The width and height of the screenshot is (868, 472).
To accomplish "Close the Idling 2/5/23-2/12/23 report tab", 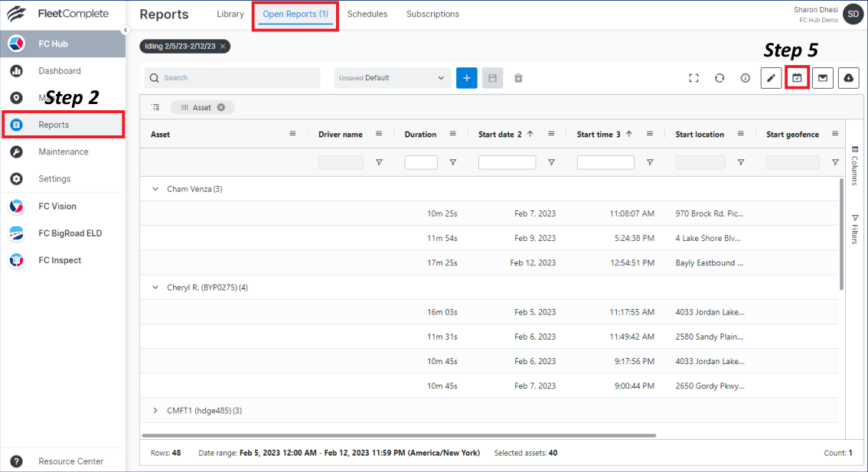I will click(223, 47).
